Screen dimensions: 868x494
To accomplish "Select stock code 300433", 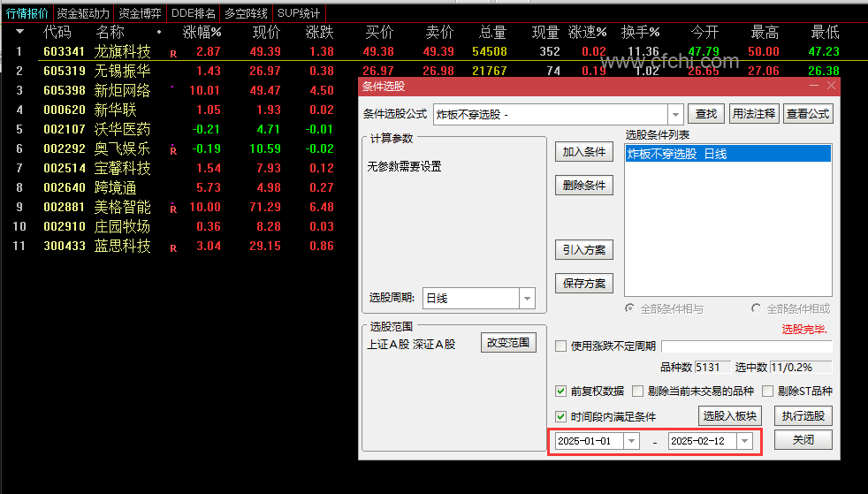I will [65, 246].
